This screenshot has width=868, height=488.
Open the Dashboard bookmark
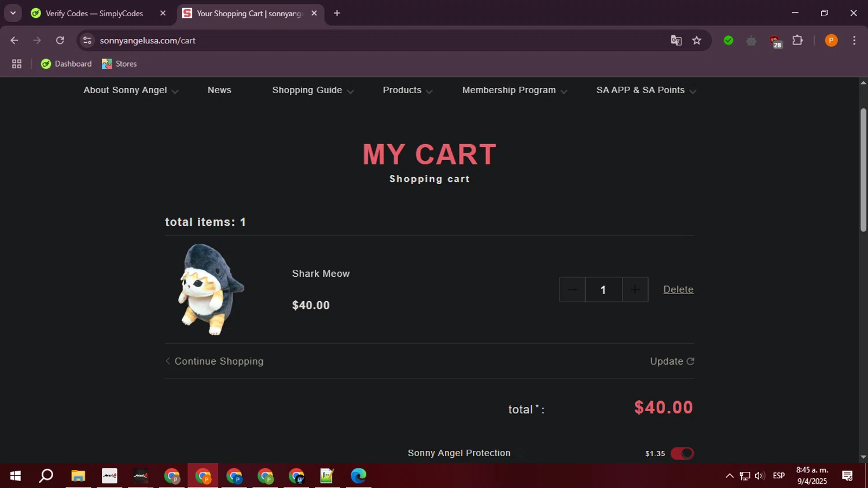coord(67,64)
